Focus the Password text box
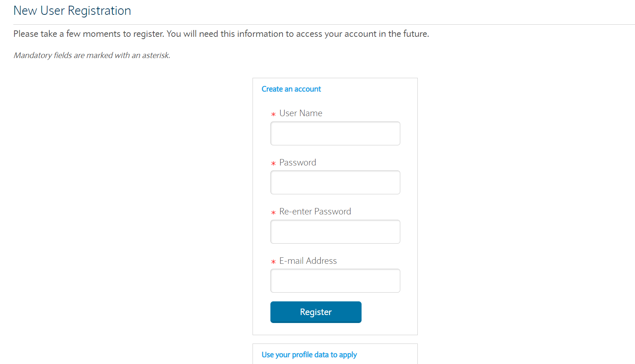Viewport: 635px width, 364px height. (x=335, y=182)
